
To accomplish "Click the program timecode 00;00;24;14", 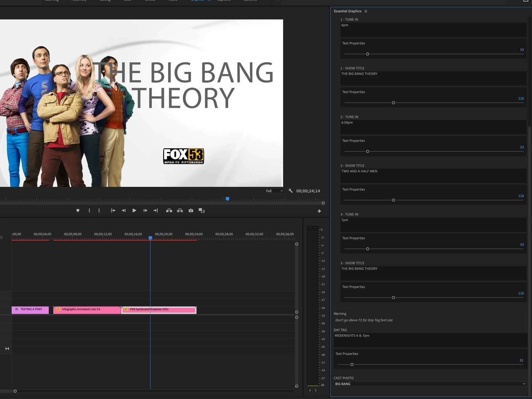I will click(x=308, y=191).
